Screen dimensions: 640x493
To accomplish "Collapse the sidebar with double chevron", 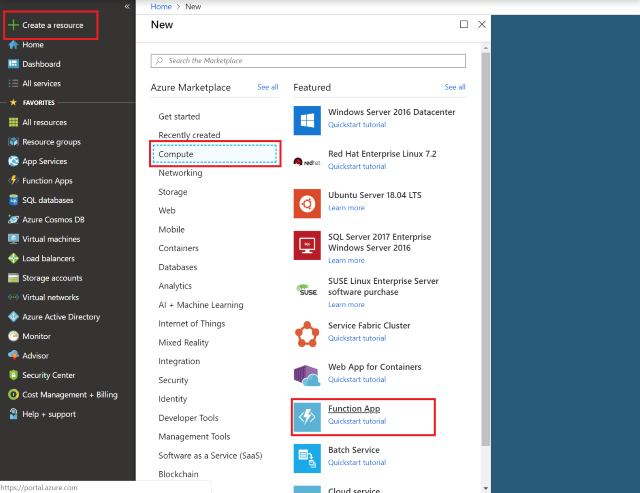I will [127, 7].
